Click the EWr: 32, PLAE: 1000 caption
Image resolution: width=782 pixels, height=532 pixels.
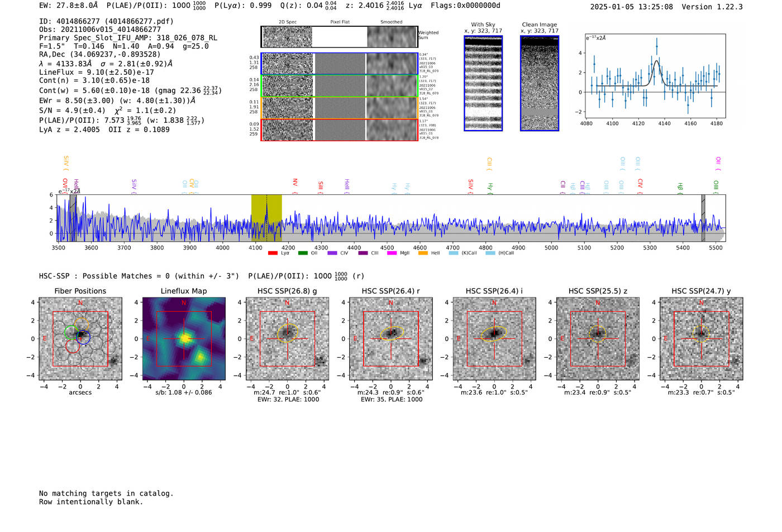point(288,400)
